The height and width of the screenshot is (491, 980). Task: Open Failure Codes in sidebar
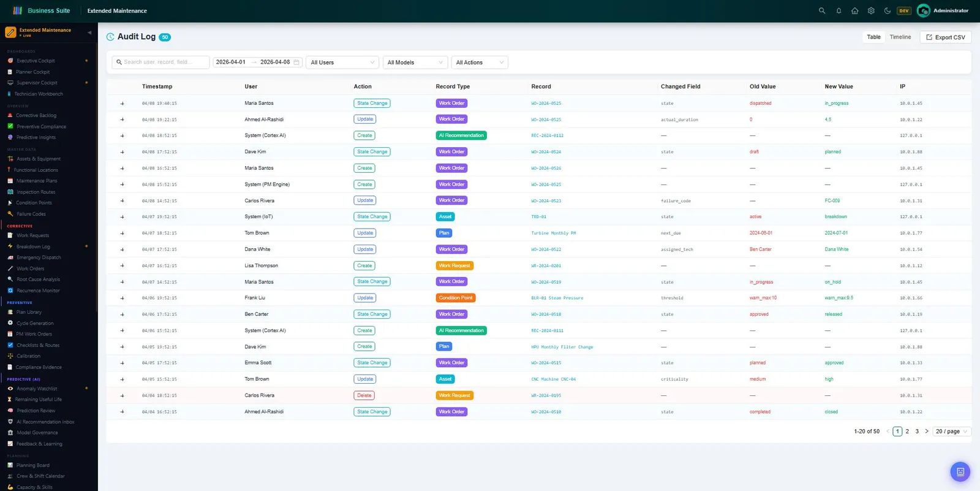tap(31, 214)
